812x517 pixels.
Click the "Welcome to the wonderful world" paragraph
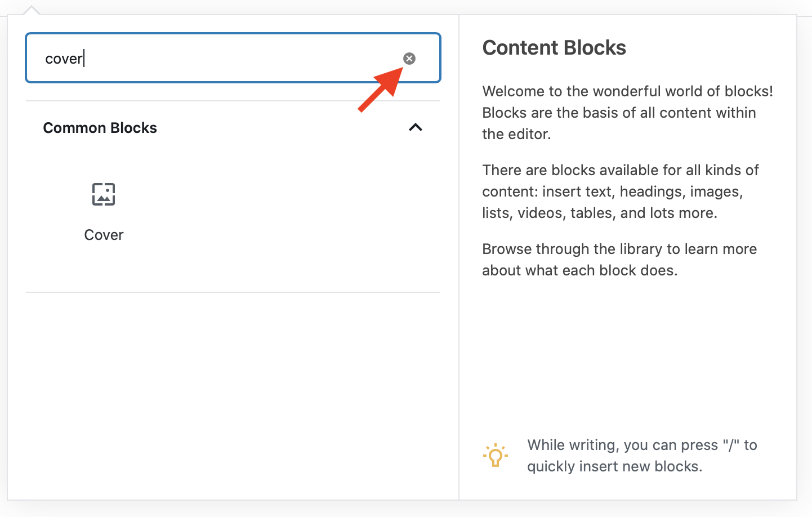[x=627, y=113]
